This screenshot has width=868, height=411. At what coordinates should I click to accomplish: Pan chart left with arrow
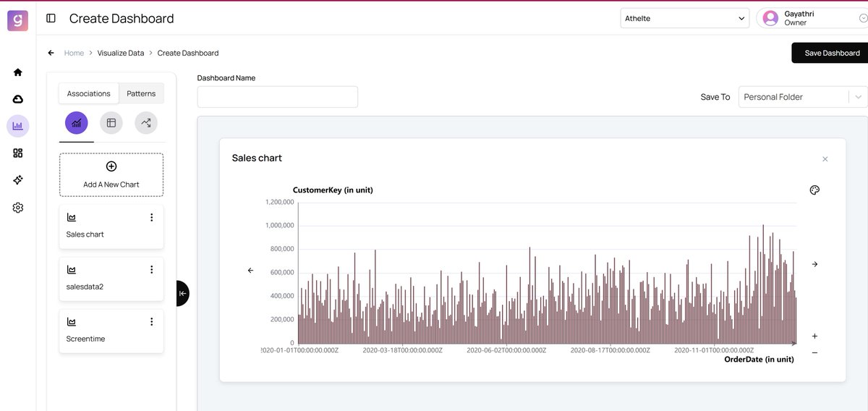tap(250, 270)
